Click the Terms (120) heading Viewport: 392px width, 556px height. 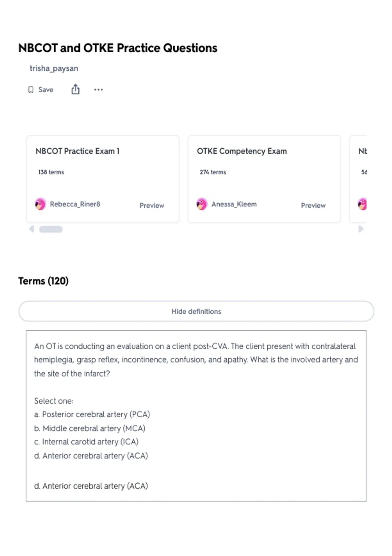(43, 281)
